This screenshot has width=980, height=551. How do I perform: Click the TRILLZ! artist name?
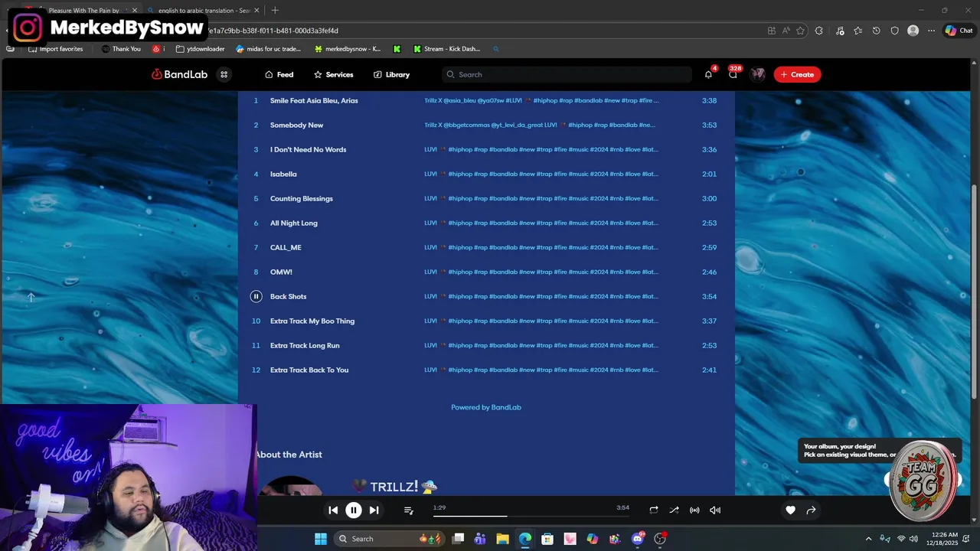(x=394, y=487)
